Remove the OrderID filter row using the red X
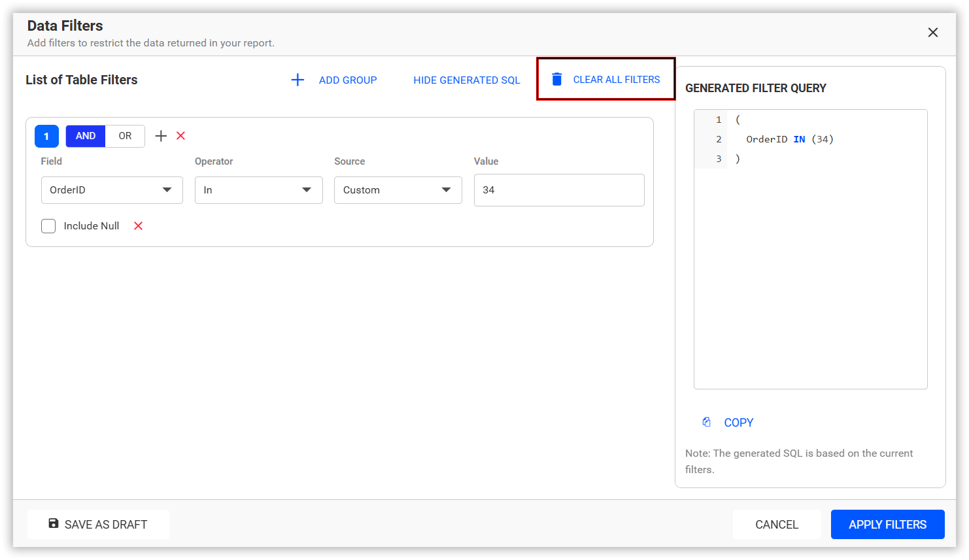969x560 pixels. (139, 226)
